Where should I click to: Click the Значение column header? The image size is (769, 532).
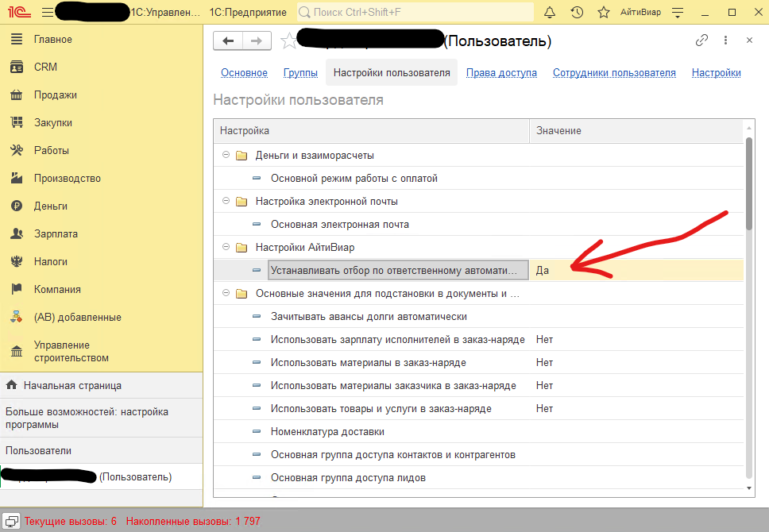pos(636,131)
